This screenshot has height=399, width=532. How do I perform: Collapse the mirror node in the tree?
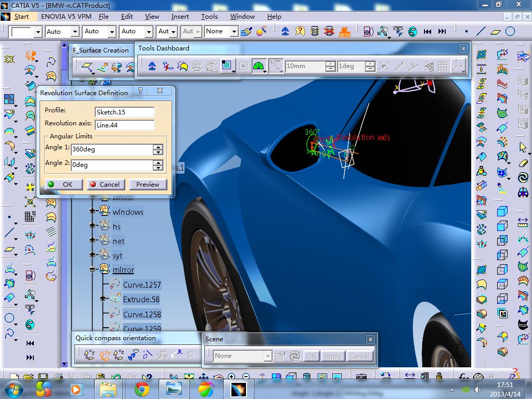(92, 269)
